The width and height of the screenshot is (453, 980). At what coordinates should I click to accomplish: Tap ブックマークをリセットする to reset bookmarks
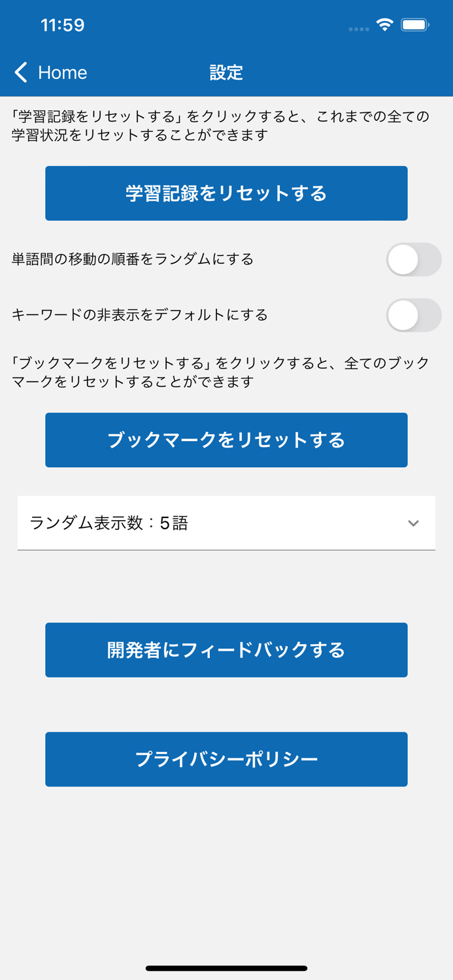click(226, 440)
